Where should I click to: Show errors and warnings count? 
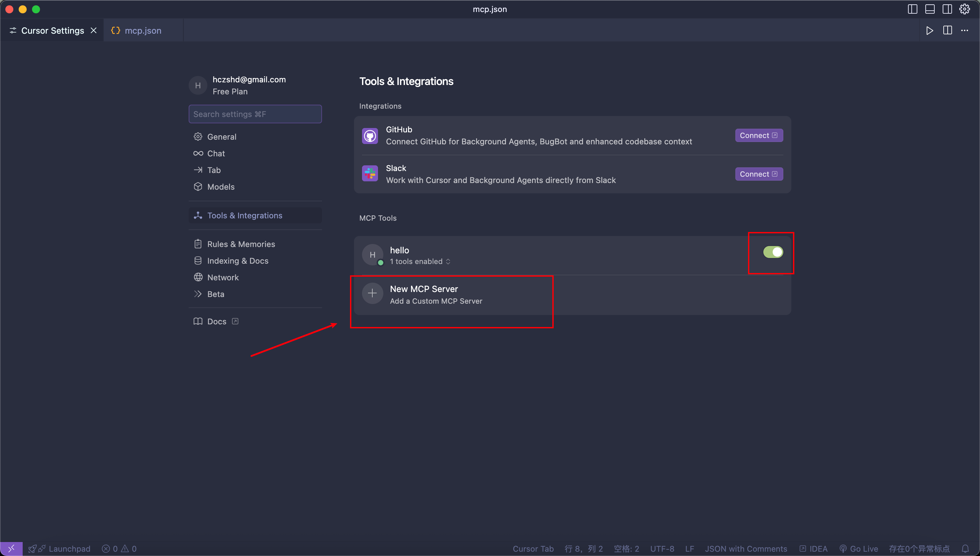[x=119, y=549]
